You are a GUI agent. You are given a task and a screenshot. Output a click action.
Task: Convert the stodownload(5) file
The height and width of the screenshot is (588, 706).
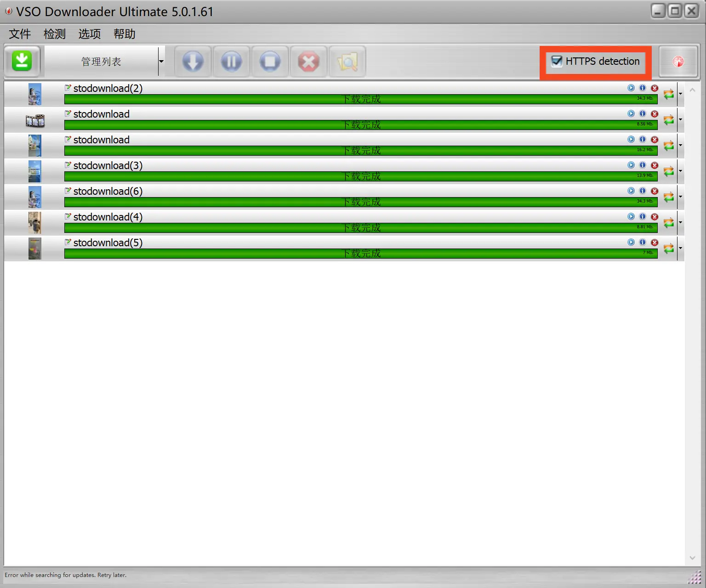click(x=669, y=248)
